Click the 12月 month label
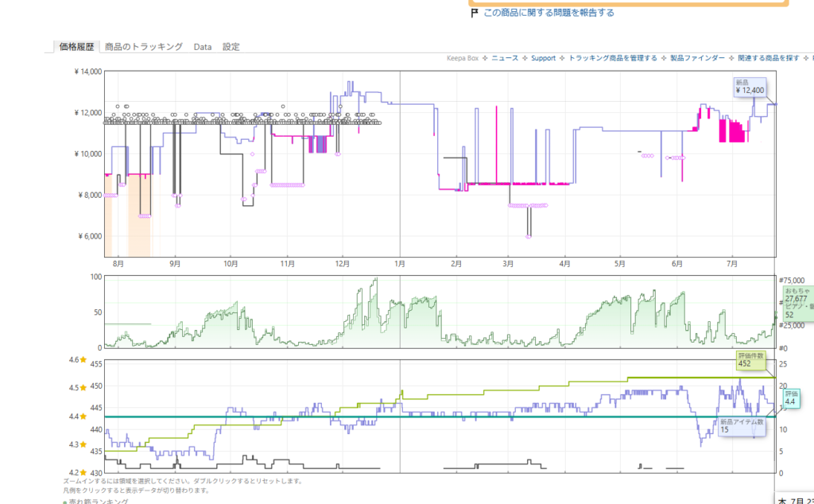This screenshot has height=504, width=814. tap(342, 264)
